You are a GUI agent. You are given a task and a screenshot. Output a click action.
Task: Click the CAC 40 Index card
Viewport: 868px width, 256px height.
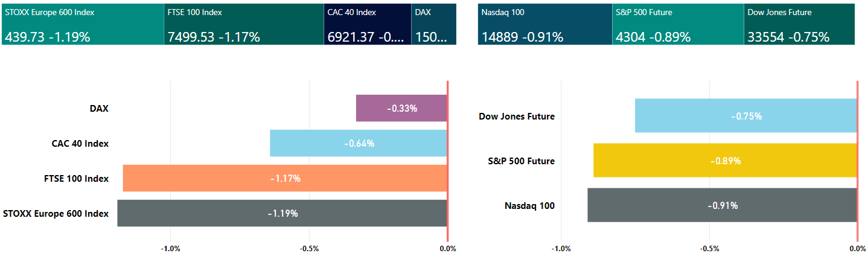pos(368,24)
